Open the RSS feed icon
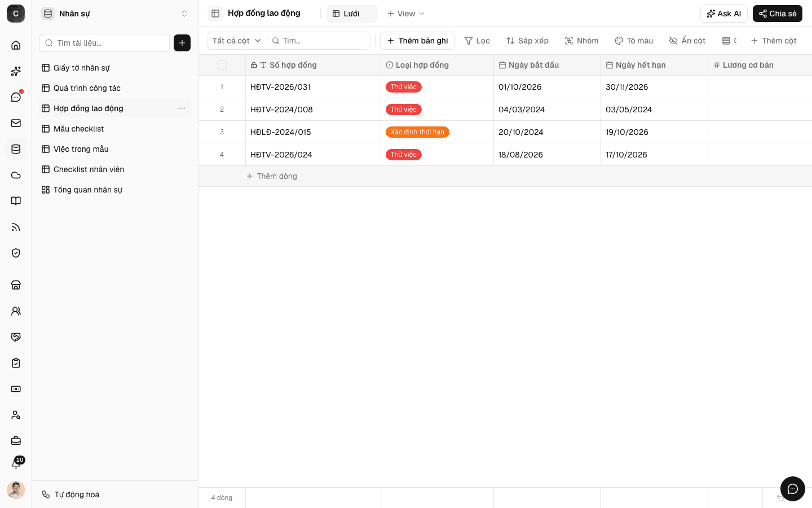This screenshot has height=508, width=812. pos(16,227)
